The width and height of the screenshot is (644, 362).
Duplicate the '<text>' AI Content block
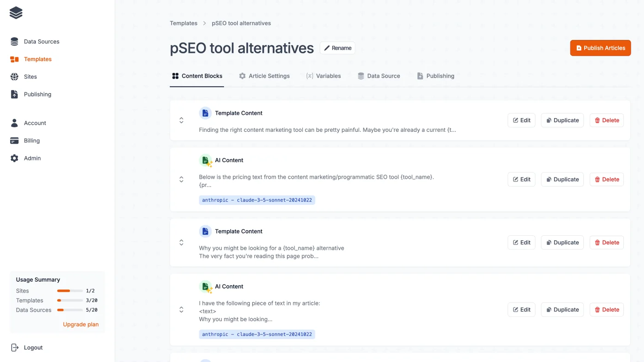(562, 310)
